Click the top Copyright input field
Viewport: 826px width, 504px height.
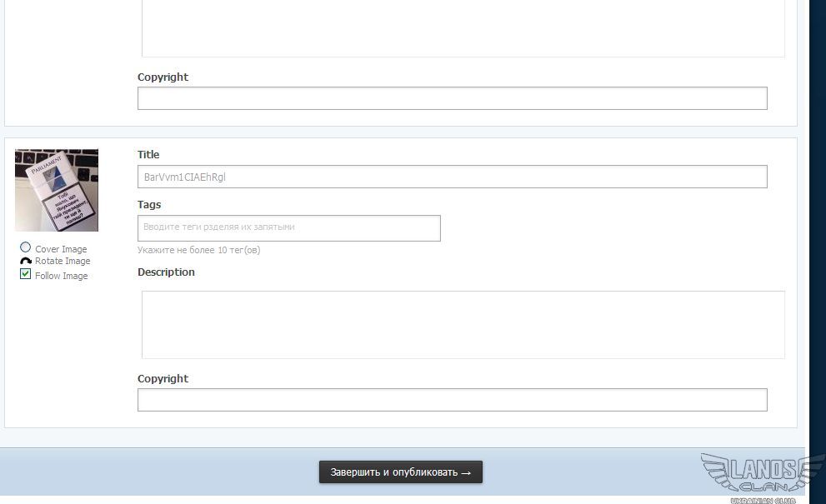coord(452,98)
